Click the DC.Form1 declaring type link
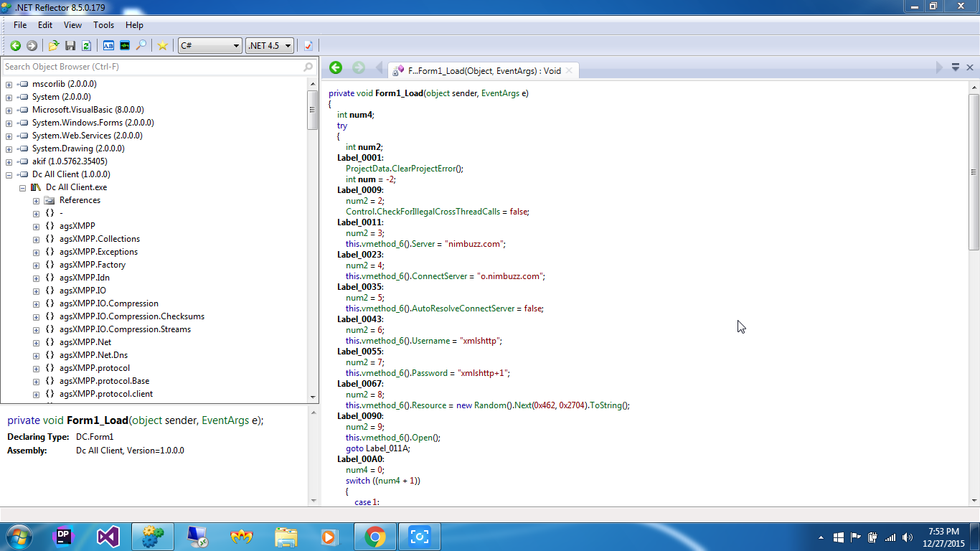 coord(95,437)
